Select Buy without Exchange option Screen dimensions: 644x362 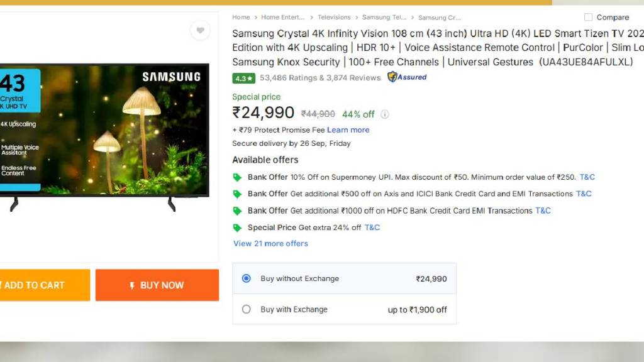pos(247,278)
